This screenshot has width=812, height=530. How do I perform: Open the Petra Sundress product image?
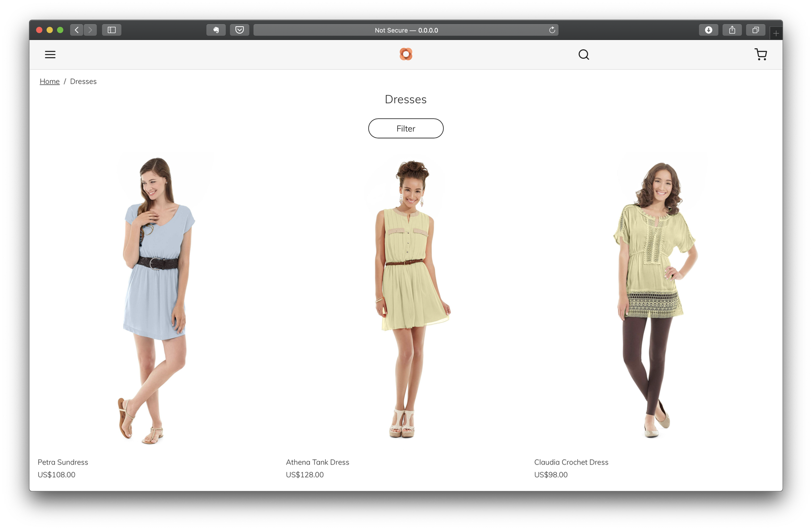[158, 300]
